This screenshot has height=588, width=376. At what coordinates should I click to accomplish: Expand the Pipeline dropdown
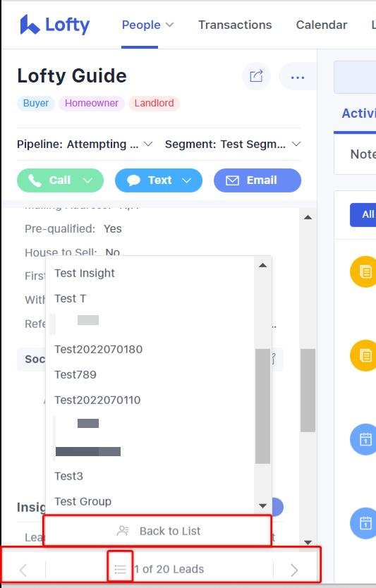coord(148,145)
